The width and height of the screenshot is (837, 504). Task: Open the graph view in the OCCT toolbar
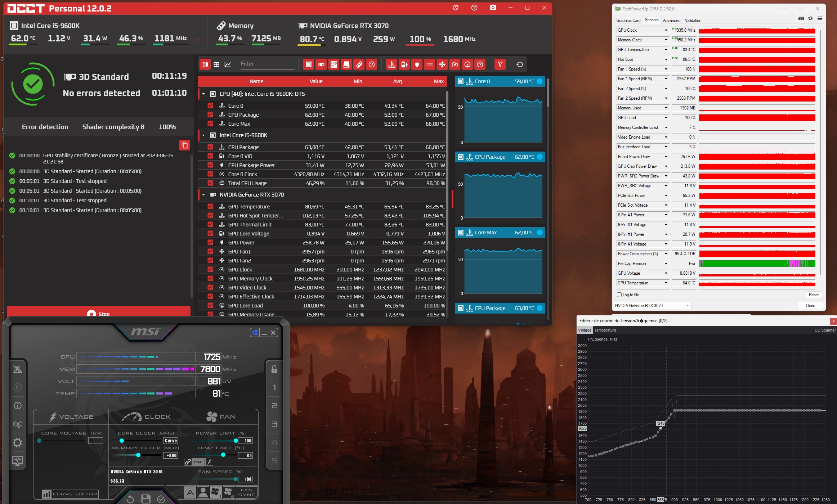tap(228, 64)
